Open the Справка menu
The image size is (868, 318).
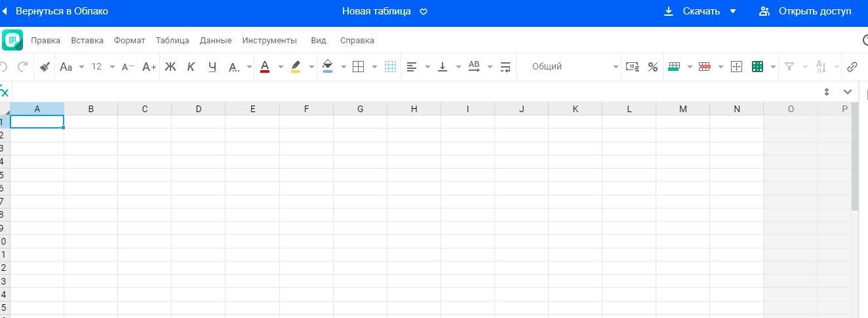357,41
